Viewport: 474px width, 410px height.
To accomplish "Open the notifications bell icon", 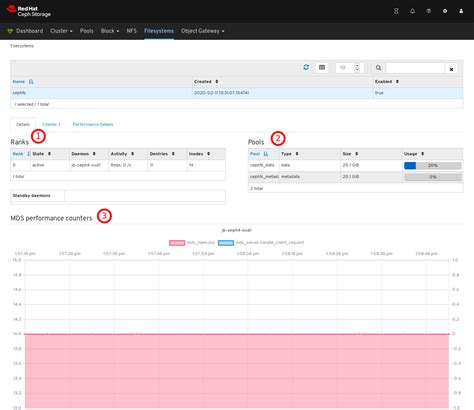I will point(412,11).
